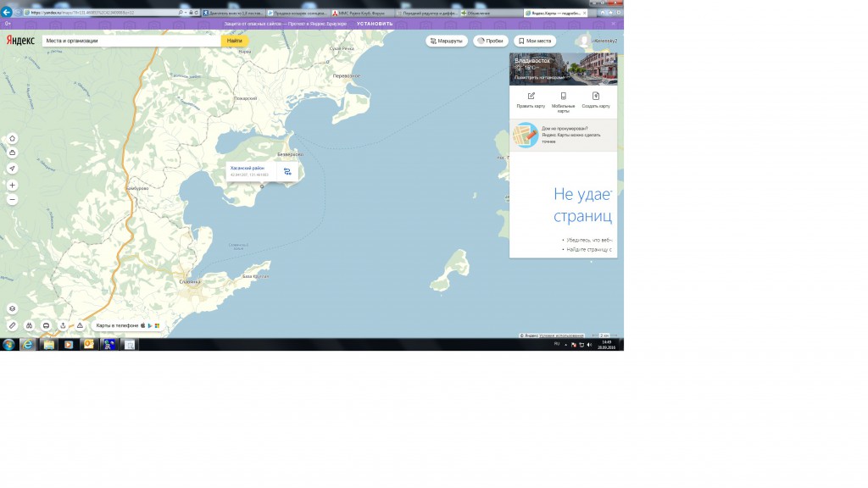The width and height of the screenshot is (868, 488).
Task: Click УСТАНОВИТЬ in the purple banner
Action: pyautogui.click(x=375, y=24)
